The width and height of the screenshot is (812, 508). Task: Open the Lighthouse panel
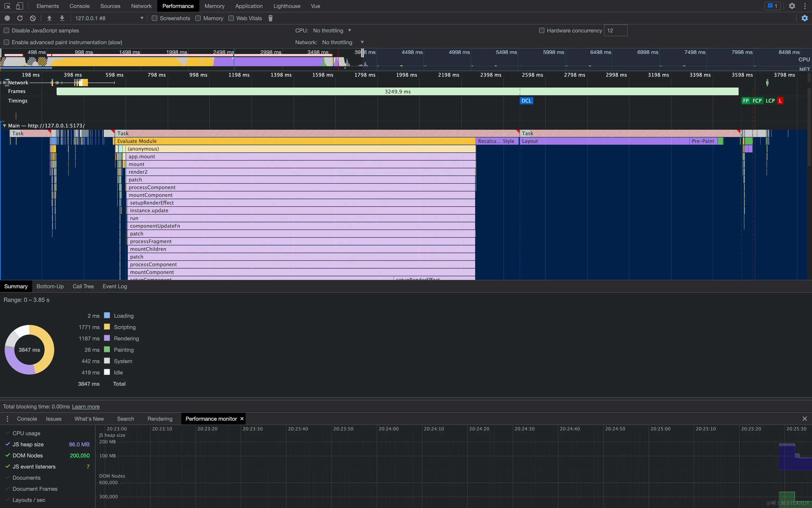pyautogui.click(x=287, y=6)
